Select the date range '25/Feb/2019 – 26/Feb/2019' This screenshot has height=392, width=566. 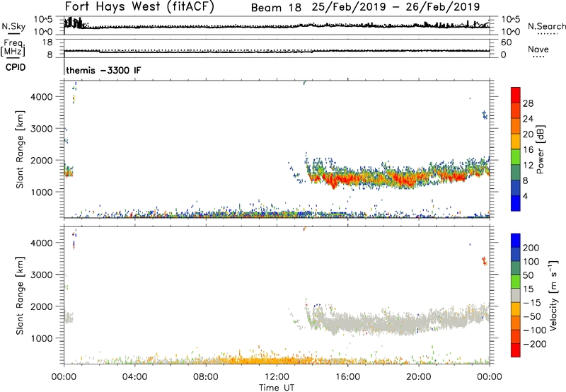tap(395, 7)
